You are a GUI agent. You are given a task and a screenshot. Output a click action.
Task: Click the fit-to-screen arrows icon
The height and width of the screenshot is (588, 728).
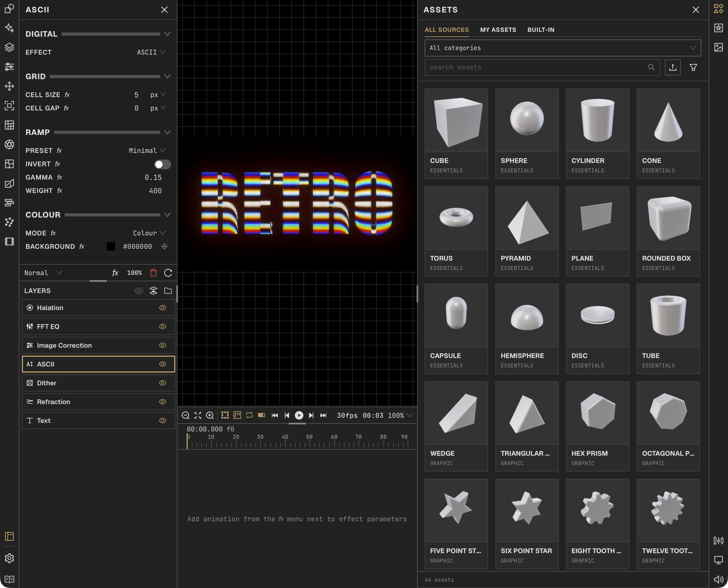click(x=198, y=415)
